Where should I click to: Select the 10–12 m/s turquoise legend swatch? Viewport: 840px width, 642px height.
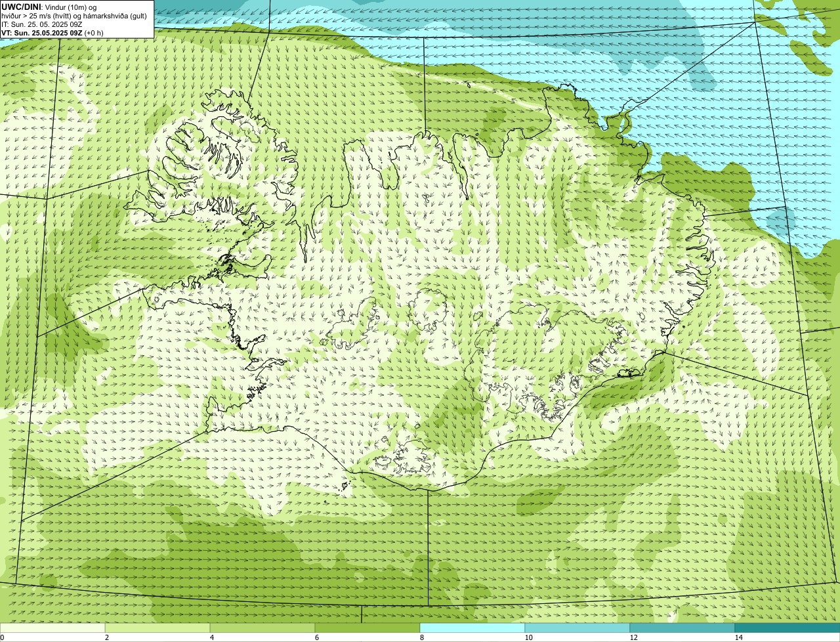coord(577,628)
